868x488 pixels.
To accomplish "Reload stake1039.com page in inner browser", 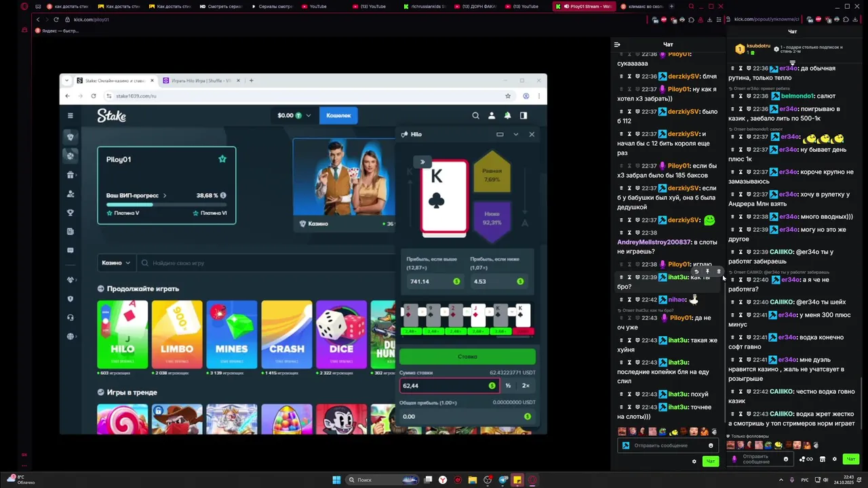I will click(x=94, y=96).
